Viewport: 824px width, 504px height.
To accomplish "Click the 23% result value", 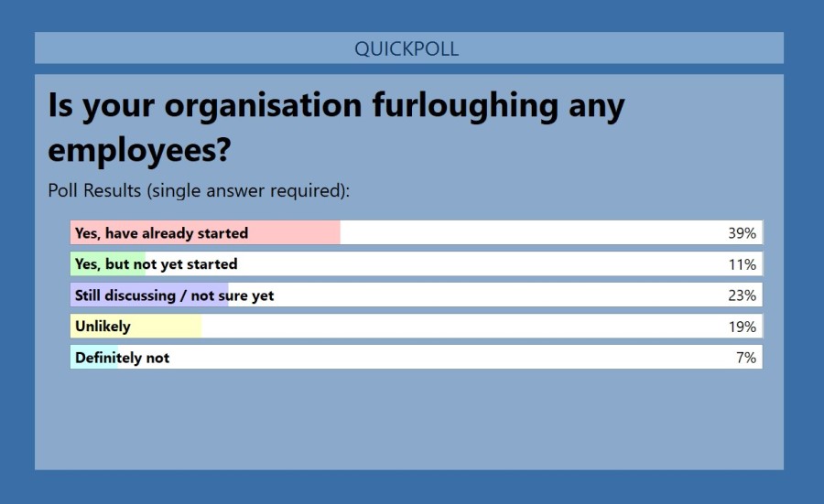I will click(742, 295).
